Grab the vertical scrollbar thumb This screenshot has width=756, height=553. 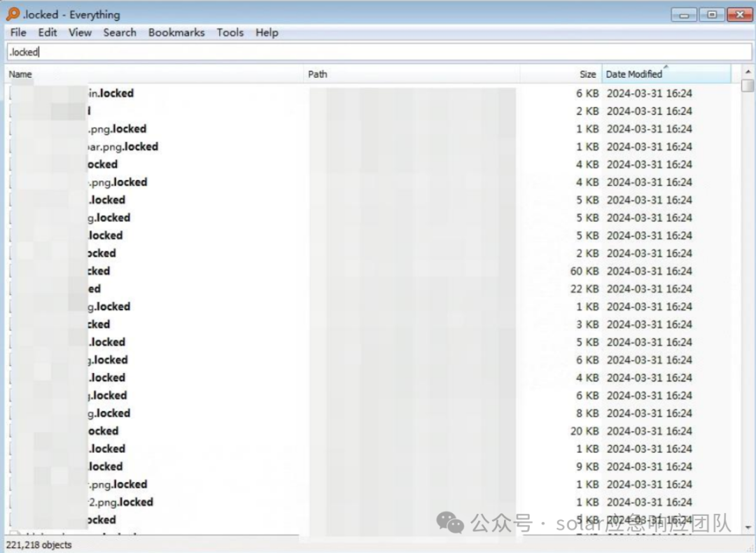click(x=748, y=86)
